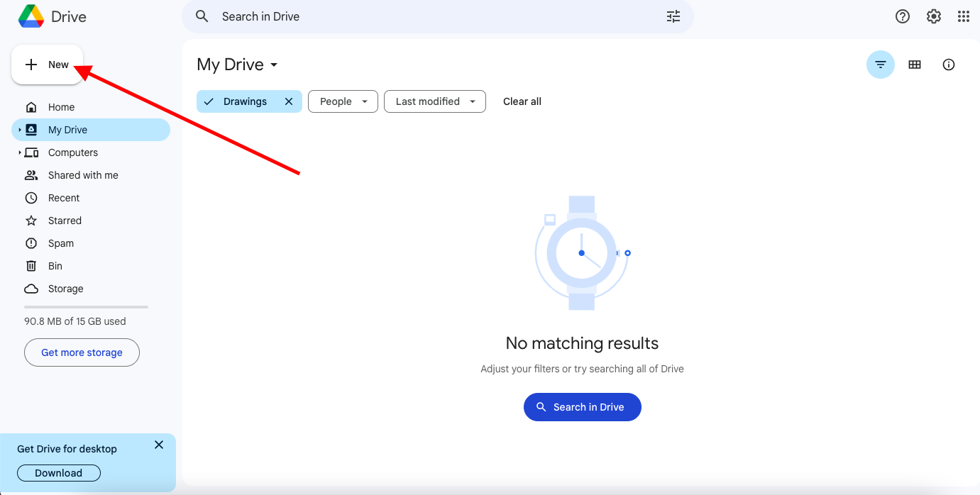Image resolution: width=980 pixels, height=495 pixels.
Task: Open the Settings gear icon
Action: point(934,16)
